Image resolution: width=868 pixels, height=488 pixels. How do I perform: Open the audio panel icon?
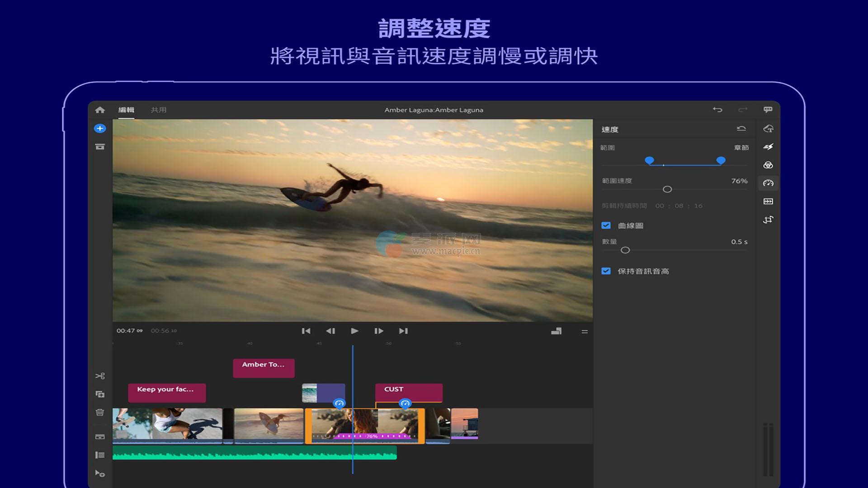tap(768, 202)
